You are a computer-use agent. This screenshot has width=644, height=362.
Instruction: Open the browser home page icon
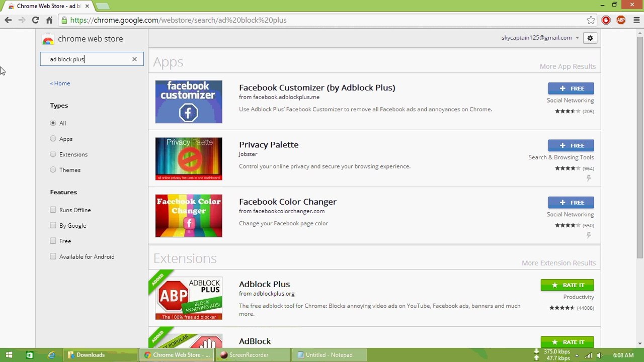pyautogui.click(x=49, y=20)
